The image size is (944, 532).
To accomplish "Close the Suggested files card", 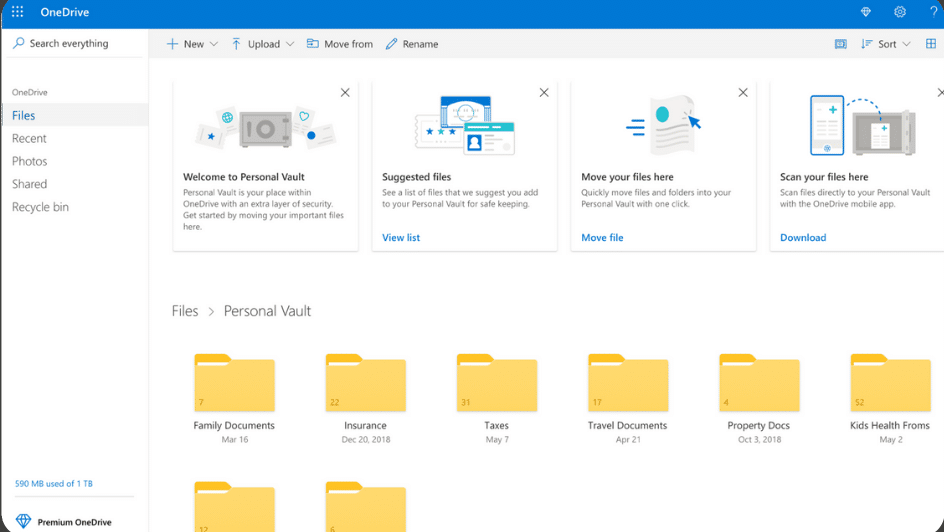I will (x=544, y=93).
